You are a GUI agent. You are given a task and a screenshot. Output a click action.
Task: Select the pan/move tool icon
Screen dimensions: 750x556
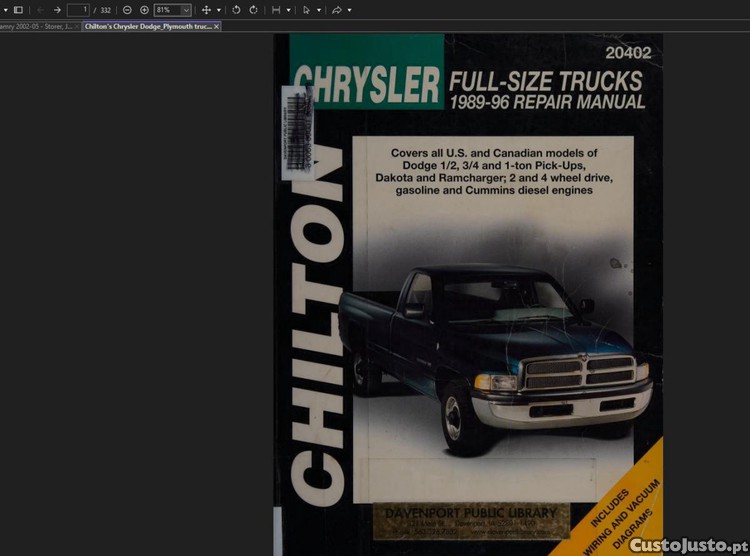(206, 9)
